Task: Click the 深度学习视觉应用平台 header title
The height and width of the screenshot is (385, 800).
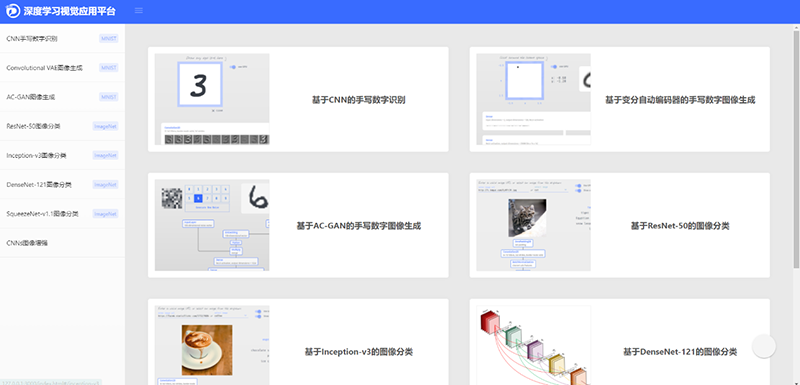Action: pos(69,11)
